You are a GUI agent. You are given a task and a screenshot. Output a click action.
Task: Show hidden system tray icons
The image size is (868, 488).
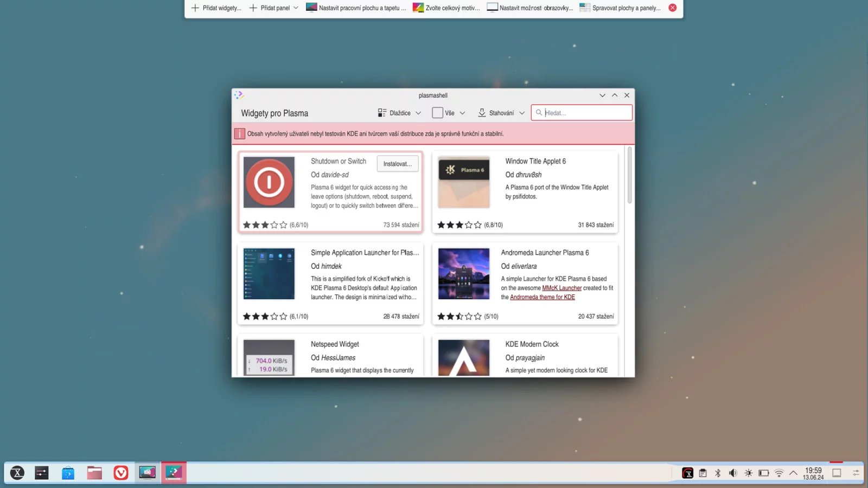tap(793, 473)
